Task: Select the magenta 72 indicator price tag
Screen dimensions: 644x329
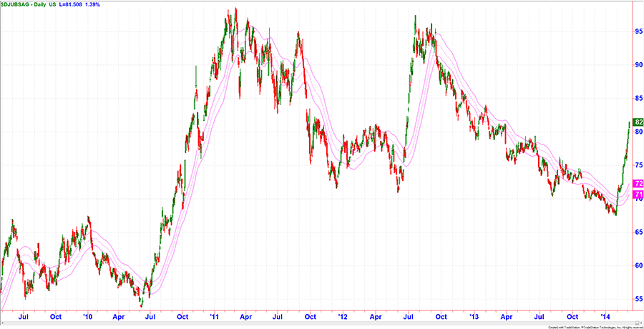Action: point(638,184)
